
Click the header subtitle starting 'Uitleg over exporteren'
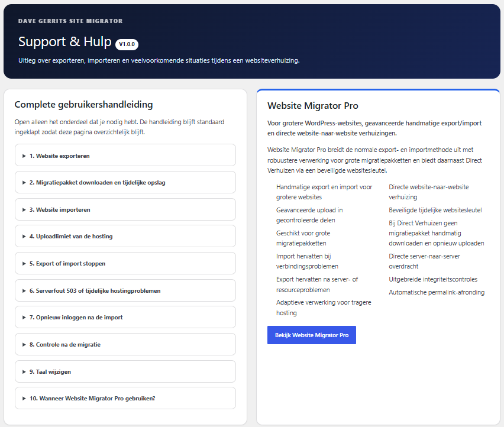(159, 60)
